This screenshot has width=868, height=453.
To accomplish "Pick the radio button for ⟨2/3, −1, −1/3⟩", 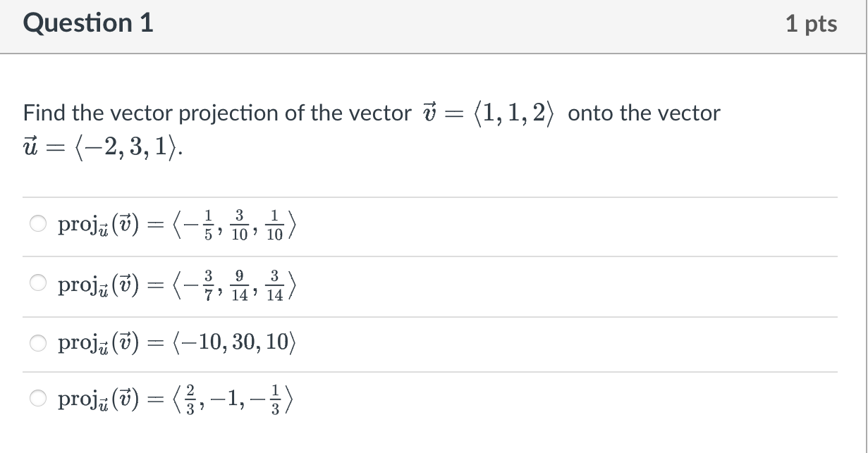I will (x=37, y=399).
